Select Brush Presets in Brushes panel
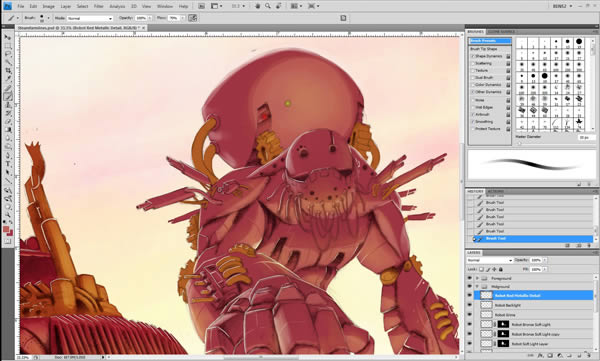This screenshot has width=600, height=361. click(490, 41)
